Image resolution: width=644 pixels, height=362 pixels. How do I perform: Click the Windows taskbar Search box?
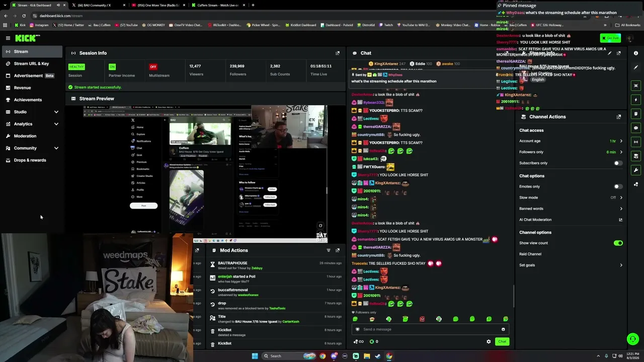pyautogui.click(x=288, y=356)
